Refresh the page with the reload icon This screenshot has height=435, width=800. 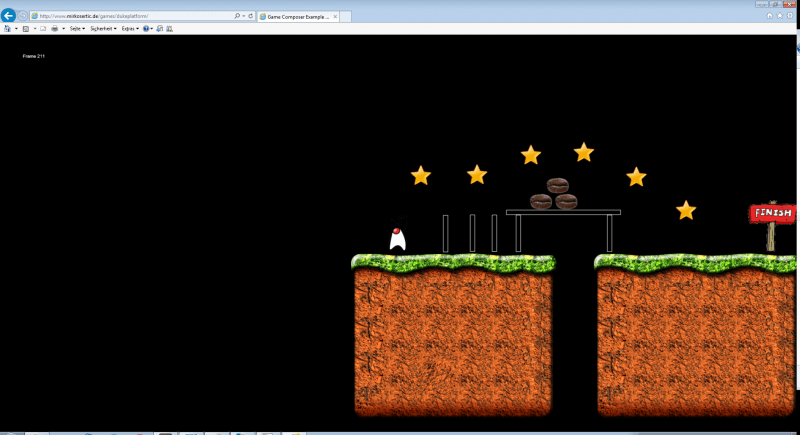(251, 16)
